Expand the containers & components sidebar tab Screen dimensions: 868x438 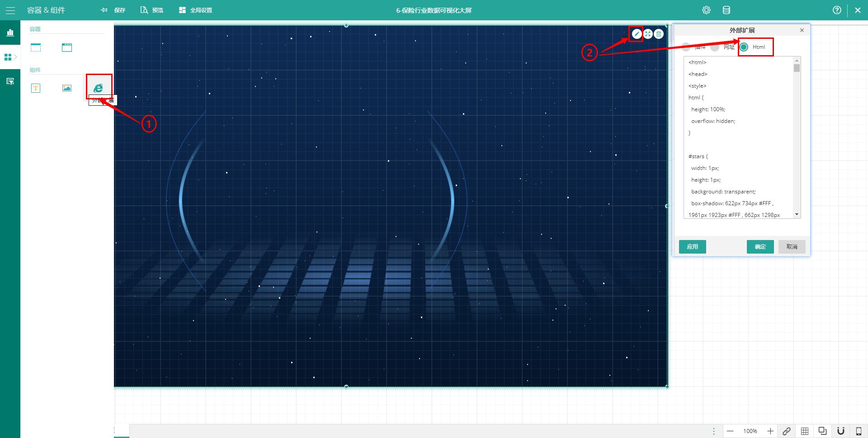click(x=10, y=57)
